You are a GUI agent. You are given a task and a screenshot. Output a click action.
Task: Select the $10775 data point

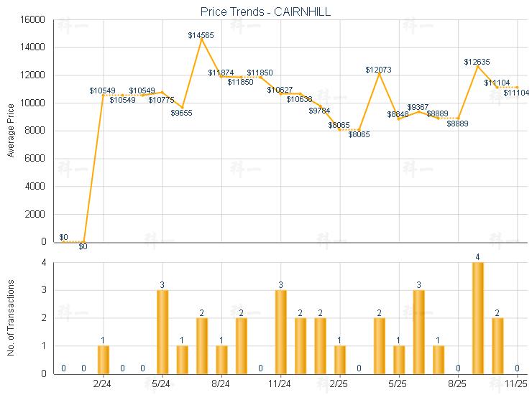[162, 92]
